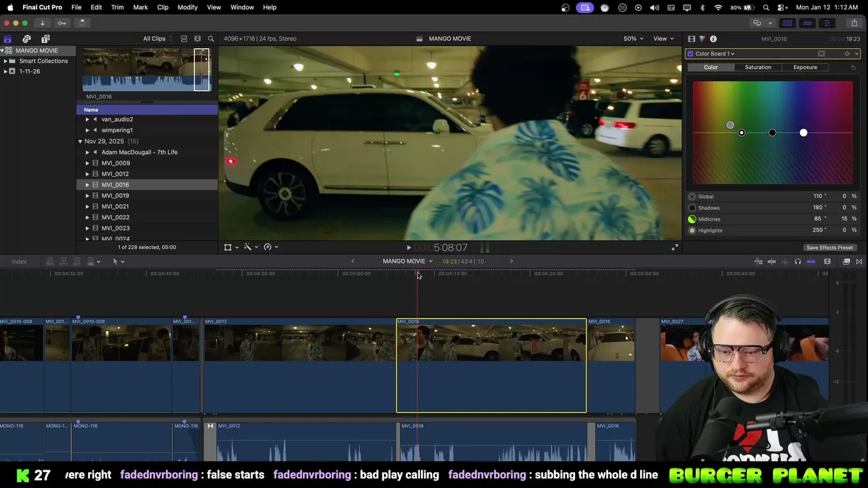Open the Titles and Generators sidebar

point(45,39)
